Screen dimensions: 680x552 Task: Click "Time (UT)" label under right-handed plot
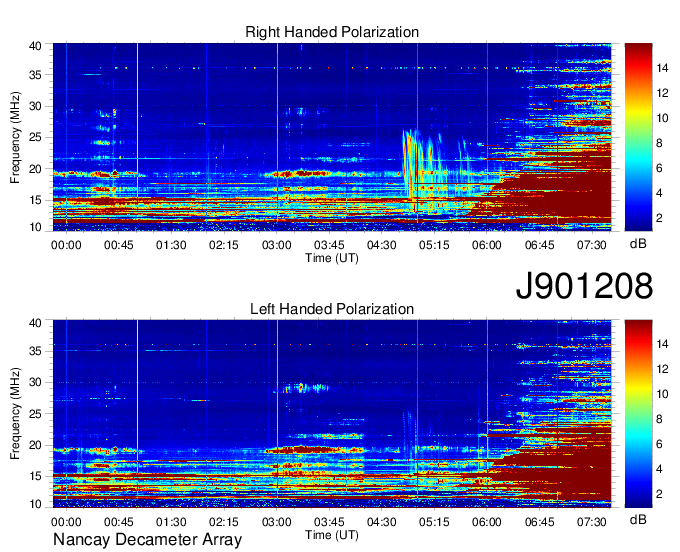coord(332,258)
